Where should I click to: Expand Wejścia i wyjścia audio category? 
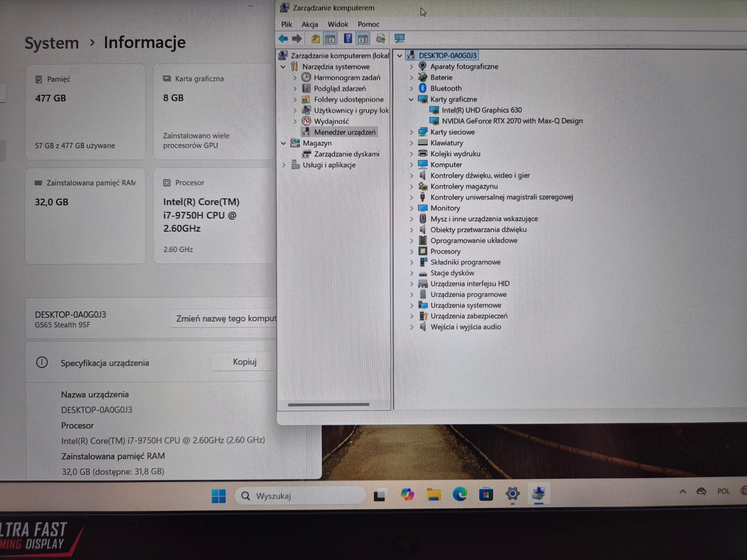[412, 327]
